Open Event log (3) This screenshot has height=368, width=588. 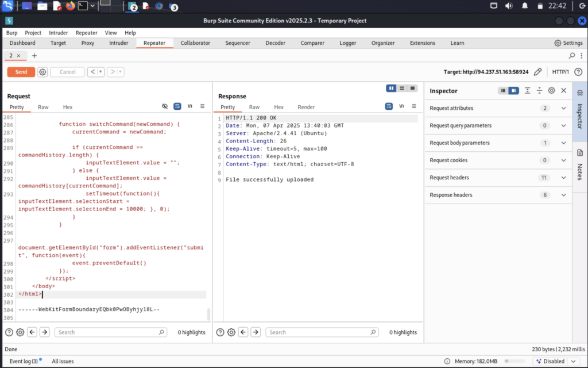pos(25,361)
